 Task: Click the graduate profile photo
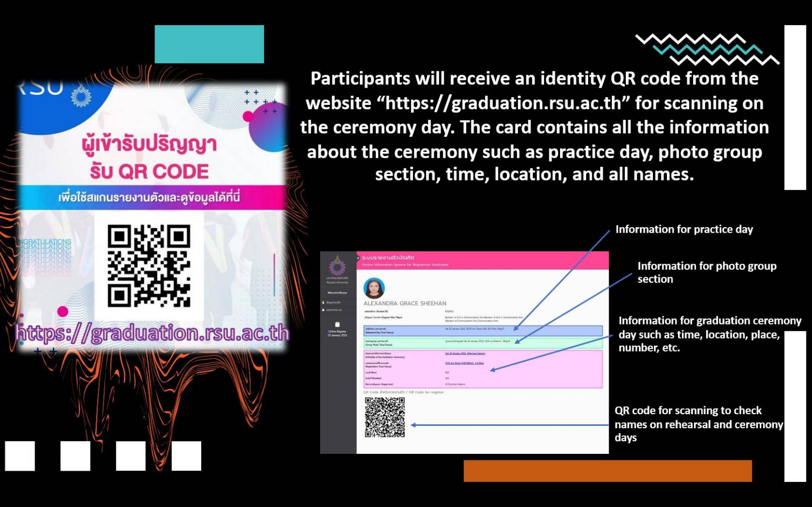click(x=374, y=288)
